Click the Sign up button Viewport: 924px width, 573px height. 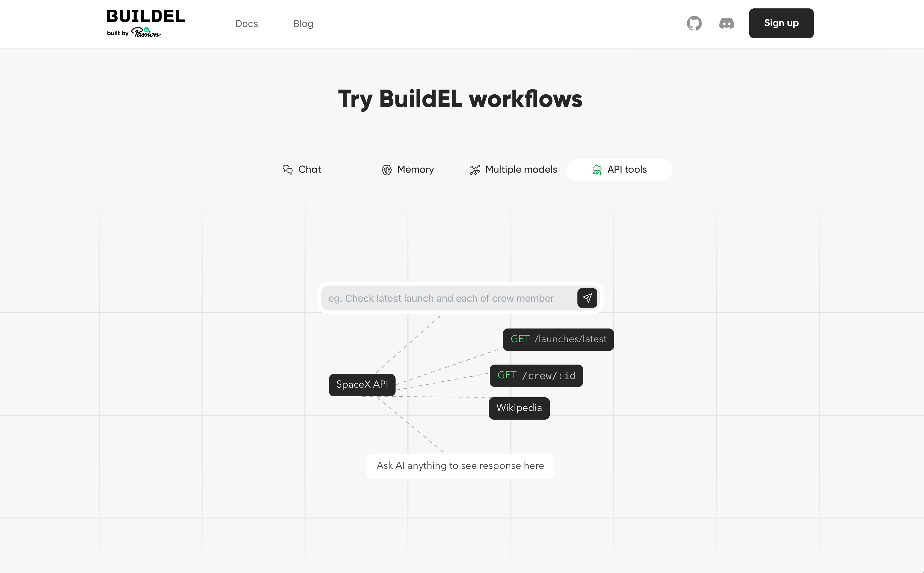tap(782, 23)
